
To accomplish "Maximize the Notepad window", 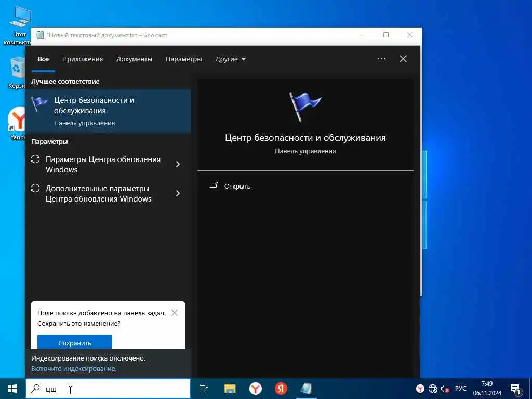I will click(386, 35).
